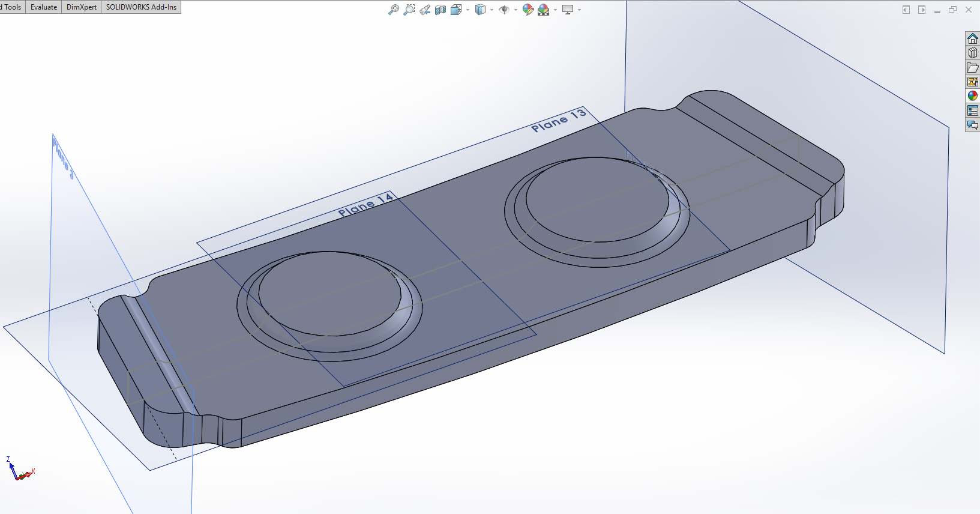Switch to the Evaluate tab

click(x=44, y=7)
